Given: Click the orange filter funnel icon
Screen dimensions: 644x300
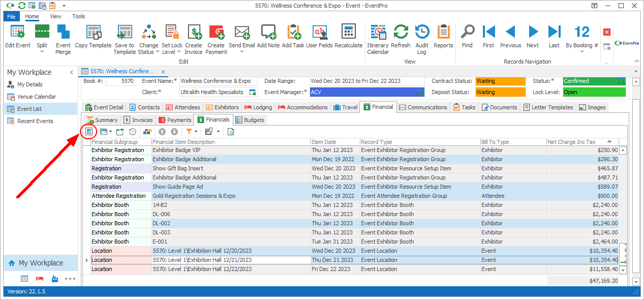Looking at the screenshot, I should [x=189, y=132].
